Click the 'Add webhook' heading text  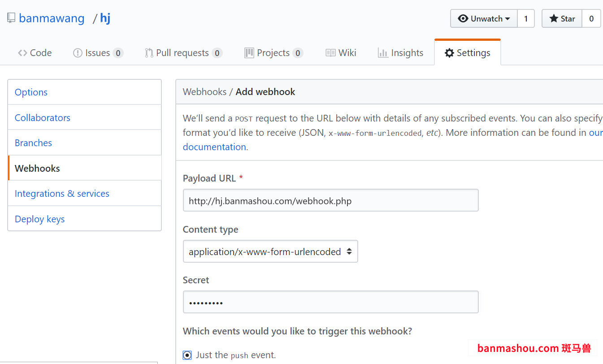[265, 92]
